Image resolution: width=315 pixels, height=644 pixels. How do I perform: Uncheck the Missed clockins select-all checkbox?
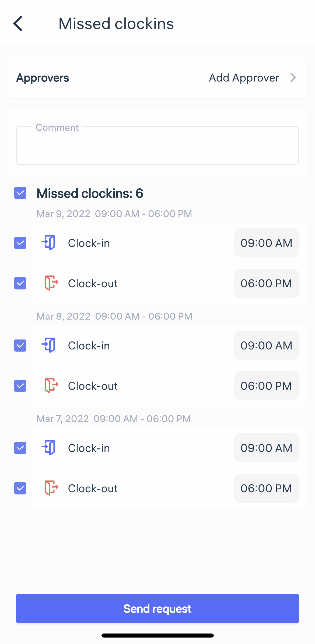(20, 193)
